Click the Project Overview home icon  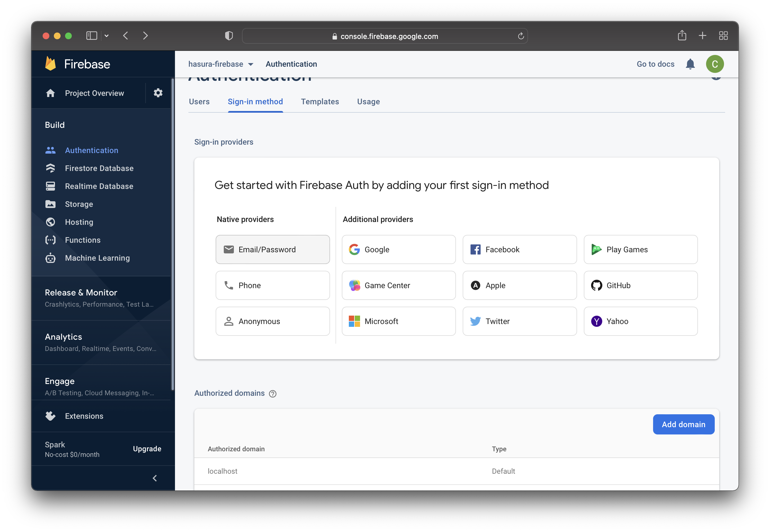point(50,93)
